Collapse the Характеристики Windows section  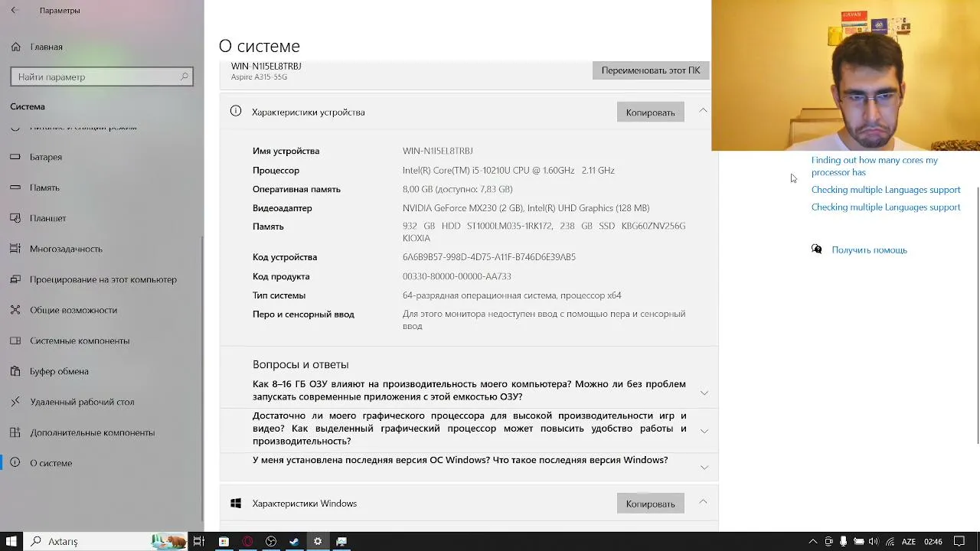click(703, 503)
